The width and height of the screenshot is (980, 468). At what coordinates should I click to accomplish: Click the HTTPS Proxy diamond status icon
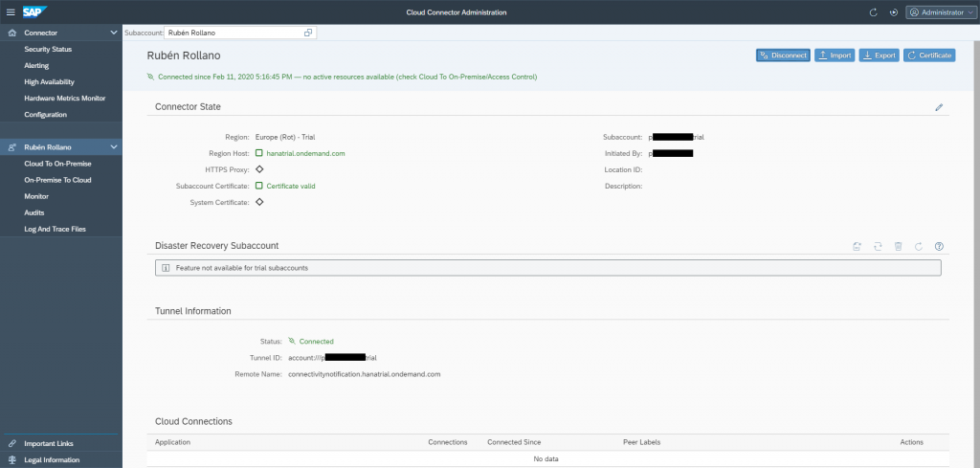(259, 169)
